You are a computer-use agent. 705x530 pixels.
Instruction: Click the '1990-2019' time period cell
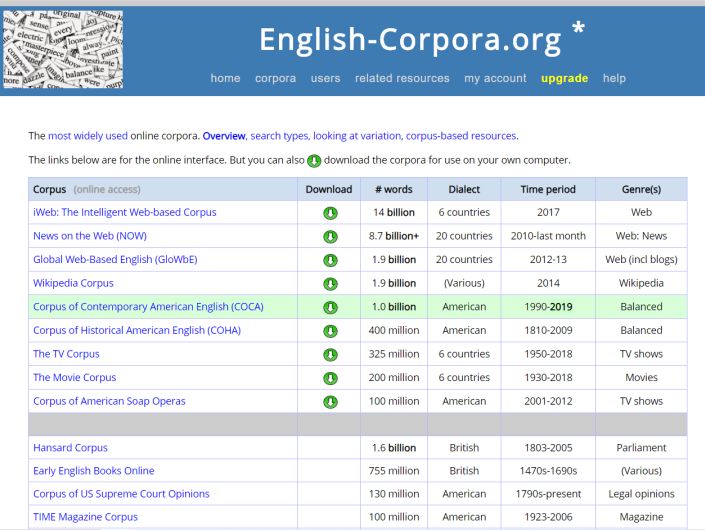coord(548,307)
